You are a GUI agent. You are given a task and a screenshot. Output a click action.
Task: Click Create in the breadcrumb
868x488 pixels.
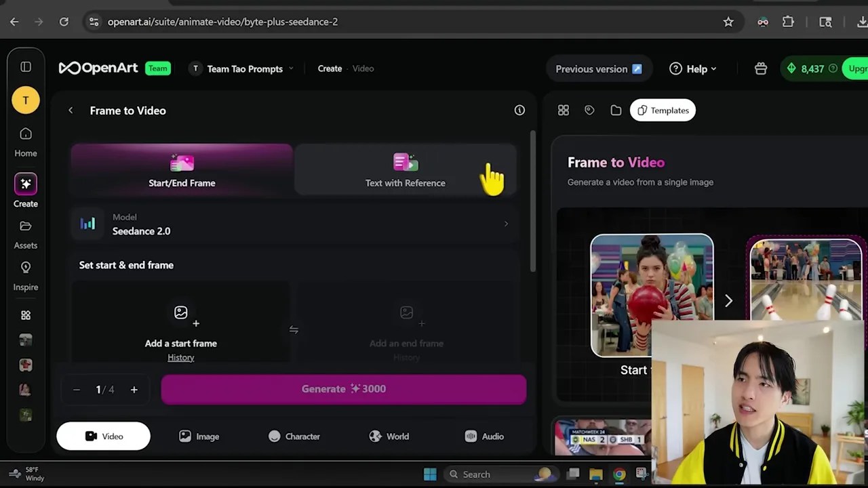pyautogui.click(x=330, y=68)
